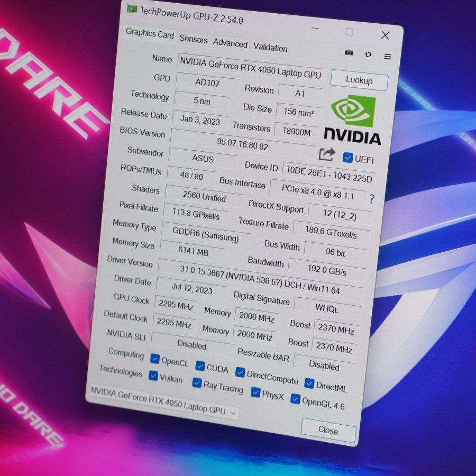
Task: Click the Bus Width field 96 bit
Action: (335, 252)
